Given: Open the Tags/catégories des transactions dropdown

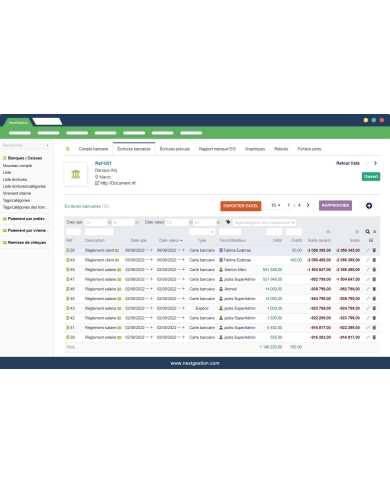Looking at the screenshot, I should 264,222.
